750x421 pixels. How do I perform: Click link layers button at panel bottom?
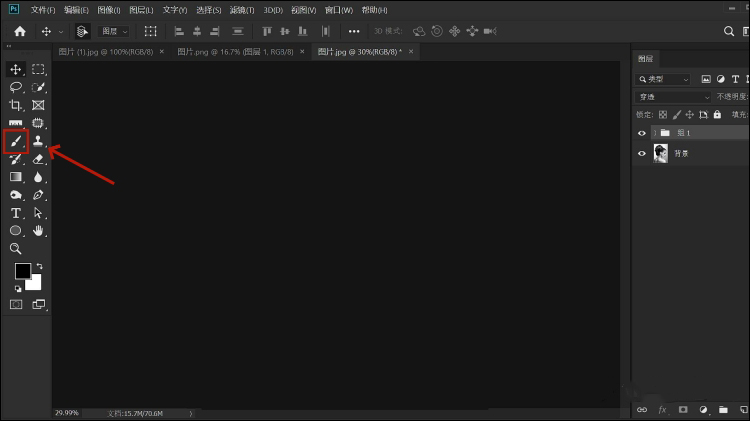[x=642, y=410]
